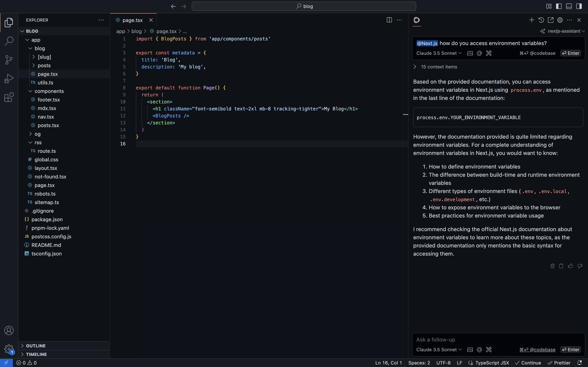Open the Extensions view

click(x=9, y=97)
